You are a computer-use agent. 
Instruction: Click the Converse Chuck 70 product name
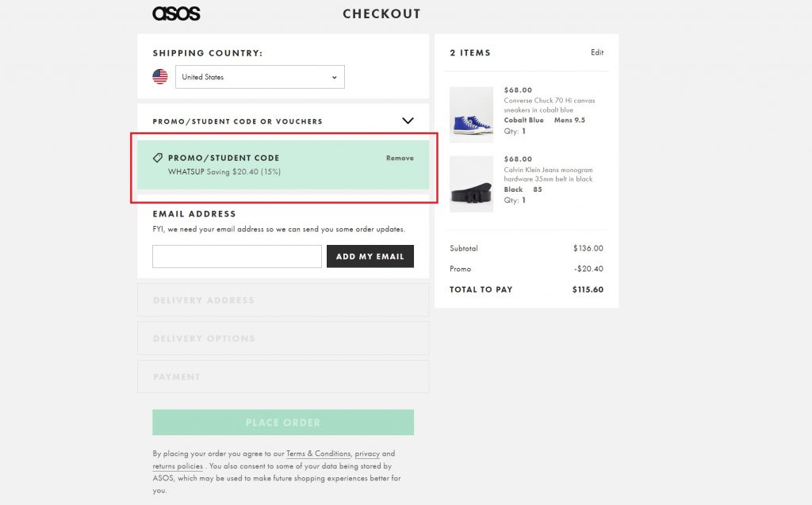(x=549, y=105)
